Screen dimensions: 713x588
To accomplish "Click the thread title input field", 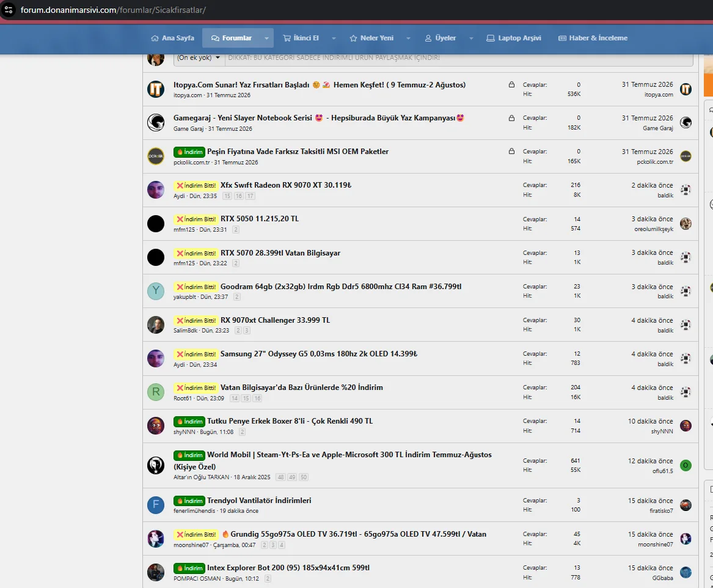I will click(459, 57).
